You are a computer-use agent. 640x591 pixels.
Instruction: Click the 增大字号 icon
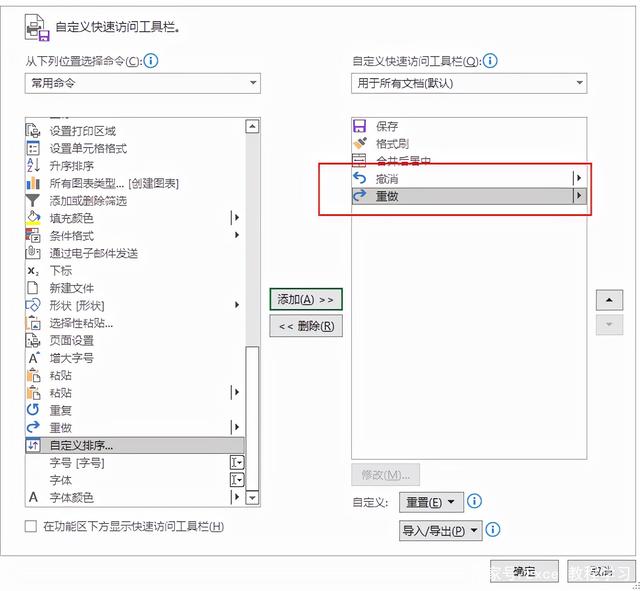pyautogui.click(x=34, y=358)
